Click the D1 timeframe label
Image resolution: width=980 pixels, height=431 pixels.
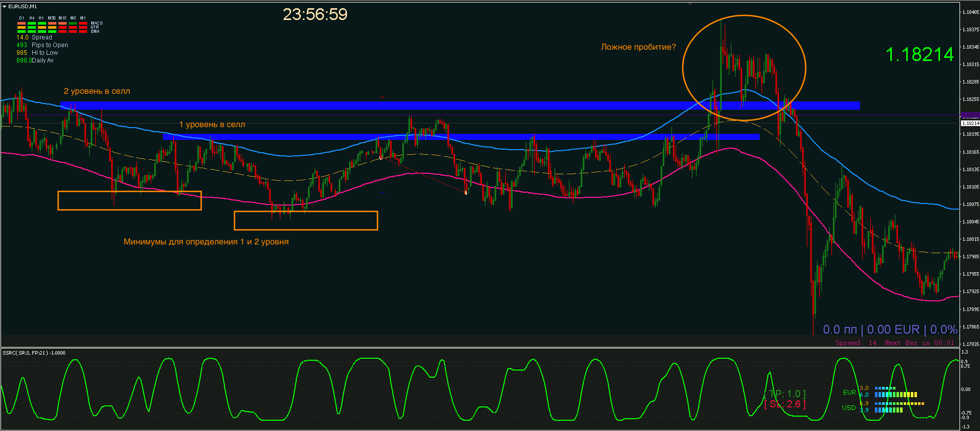coord(22,18)
